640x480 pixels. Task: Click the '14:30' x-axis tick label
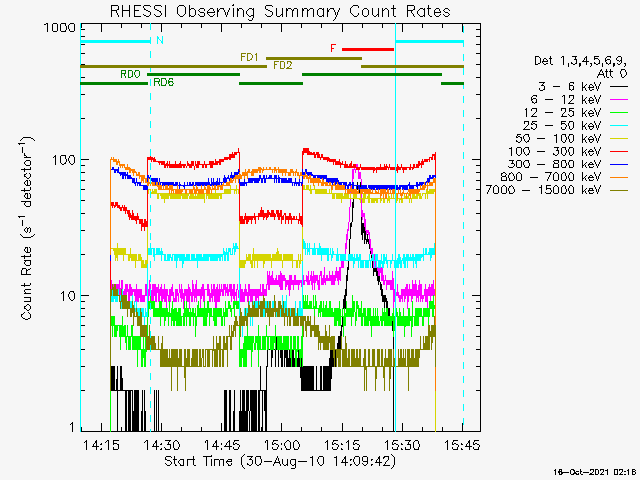162,444
